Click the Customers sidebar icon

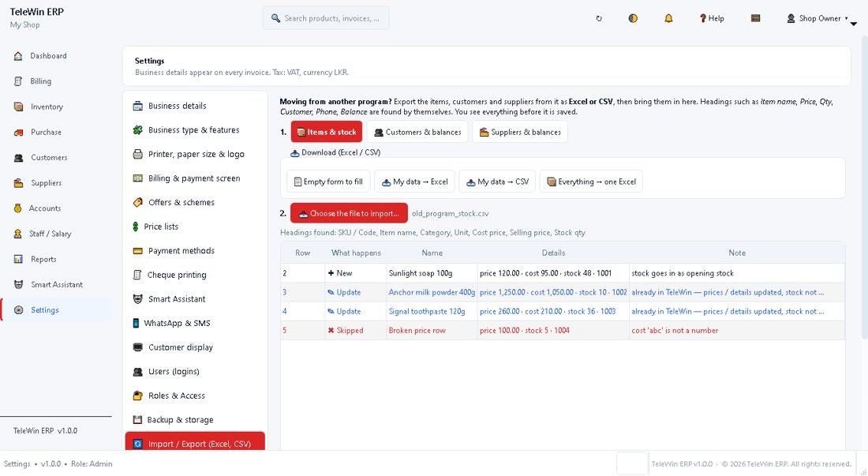click(x=18, y=158)
